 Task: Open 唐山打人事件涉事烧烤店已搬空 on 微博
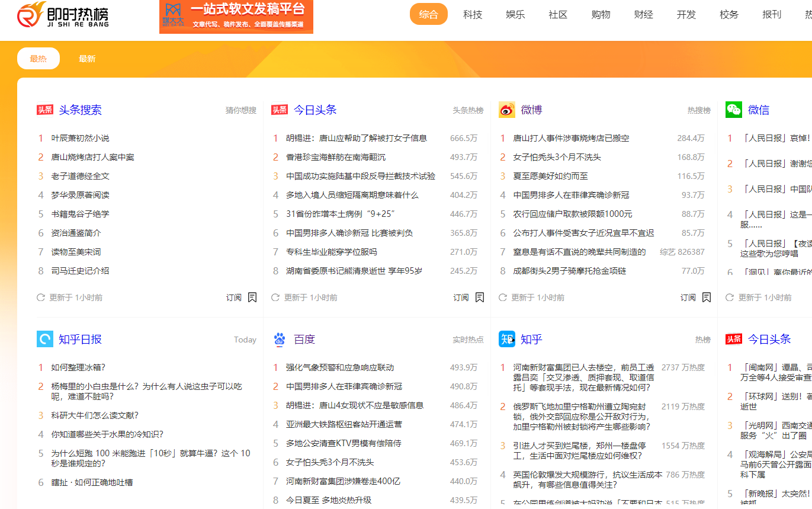[572, 138]
